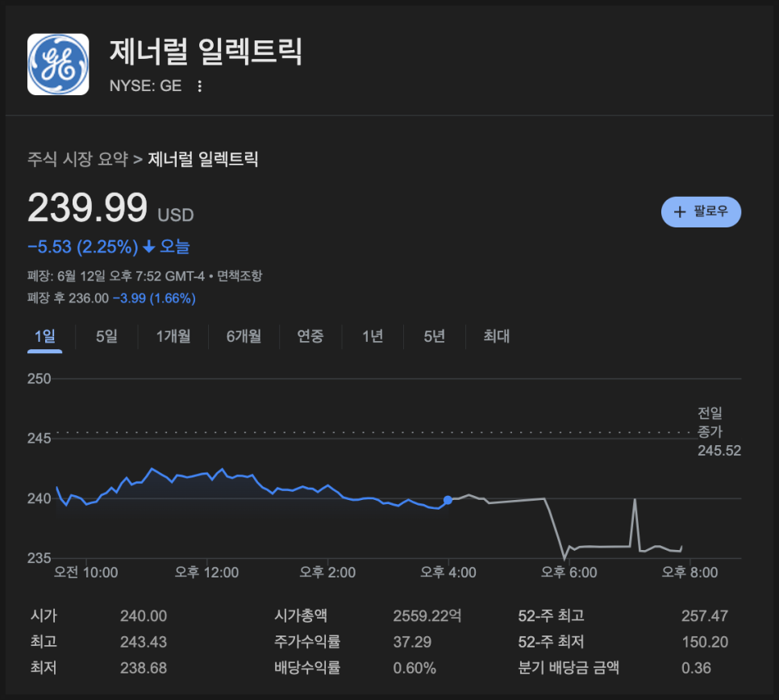Click the 분기 배당금 금액 value 0.36
Image resolution: width=779 pixels, height=700 pixels.
(696, 668)
